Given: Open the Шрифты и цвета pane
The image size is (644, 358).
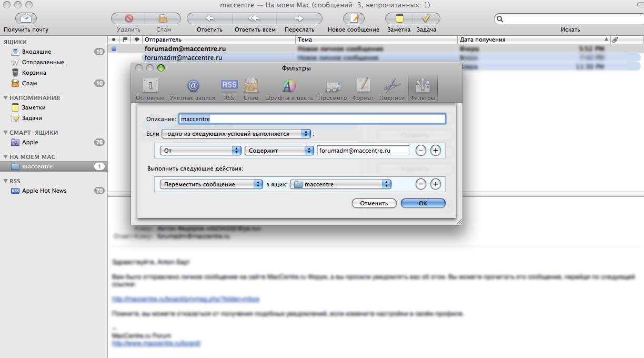Looking at the screenshot, I should [x=289, y=89].
